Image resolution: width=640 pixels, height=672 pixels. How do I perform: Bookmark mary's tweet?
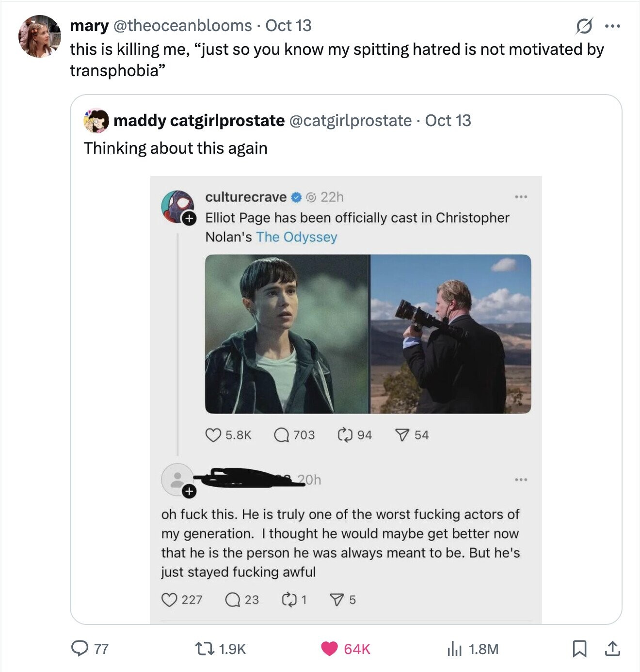(579, 648)
